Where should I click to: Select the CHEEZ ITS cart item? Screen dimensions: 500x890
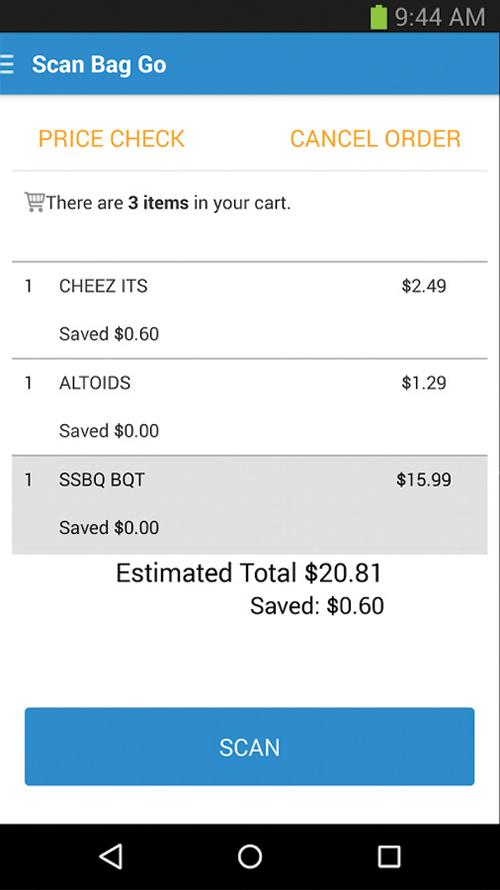[x=249, y=310]
